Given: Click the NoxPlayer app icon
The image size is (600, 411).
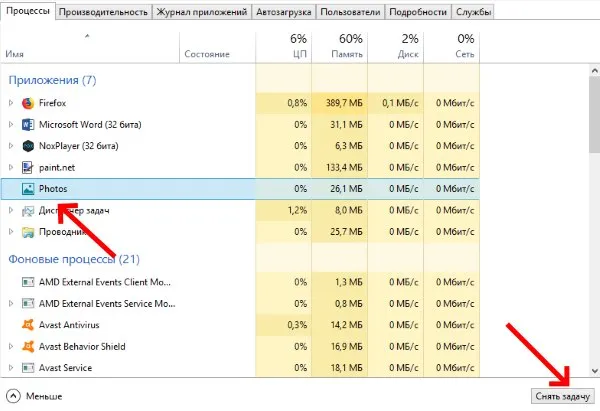Looking at the screenshot, I should coord(27,145).
